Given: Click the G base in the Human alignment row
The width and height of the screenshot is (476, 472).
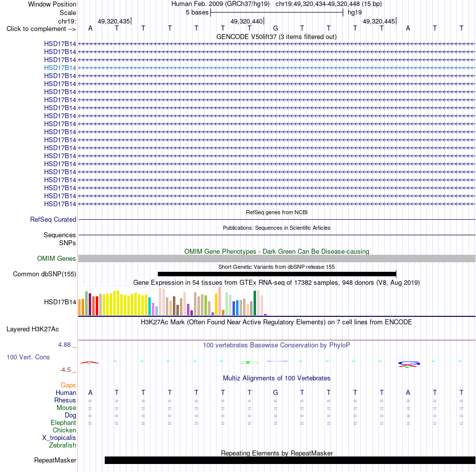Looking at the screenshot, I should 276,392.
